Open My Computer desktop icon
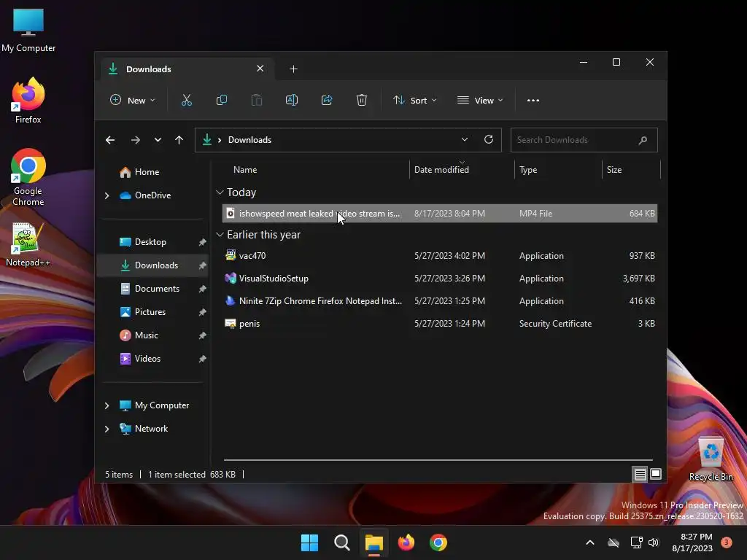Screen dimensions: 747x560 (x=28, y=30)
